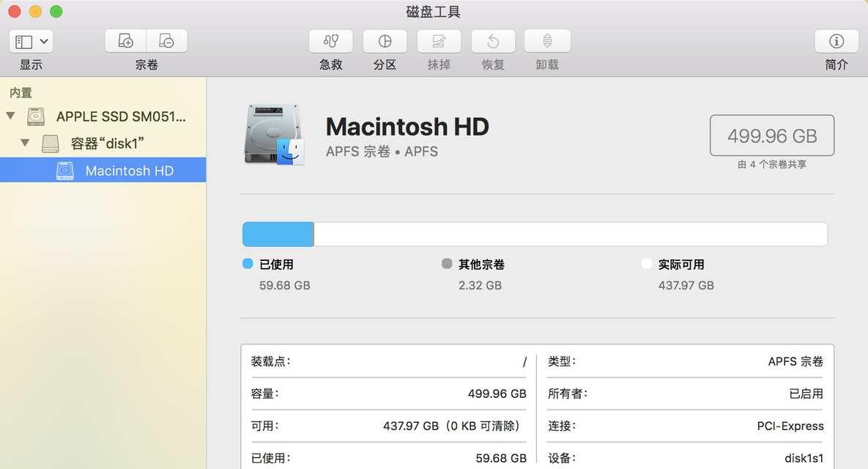868x469 pixels.
Task: Click the 499.96 GB capacity box
Action: click(772, 136)
